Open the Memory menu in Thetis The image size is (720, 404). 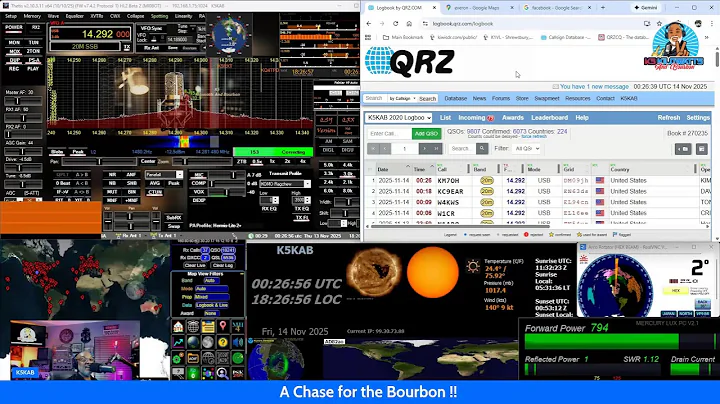32,16
